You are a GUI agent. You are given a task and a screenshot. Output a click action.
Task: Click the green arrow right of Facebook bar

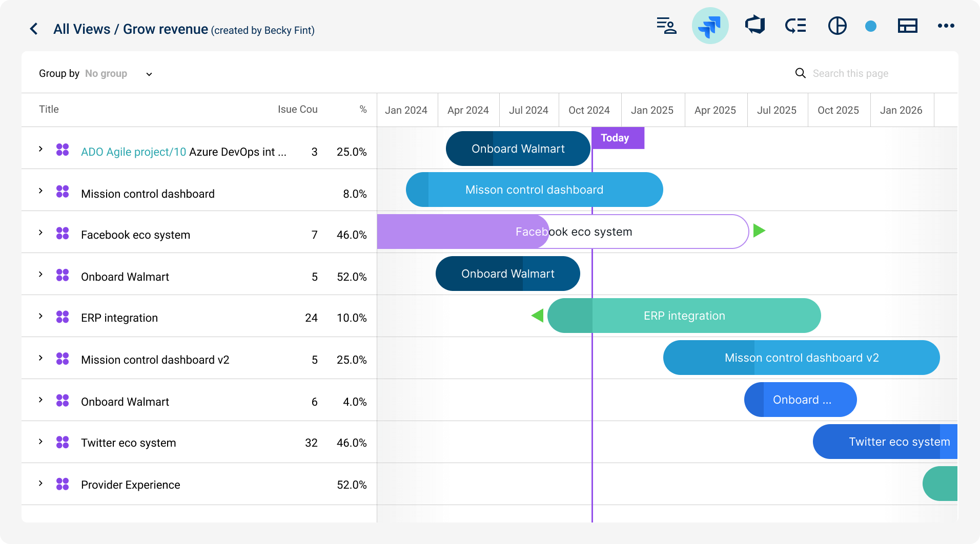tap(759, 231)
